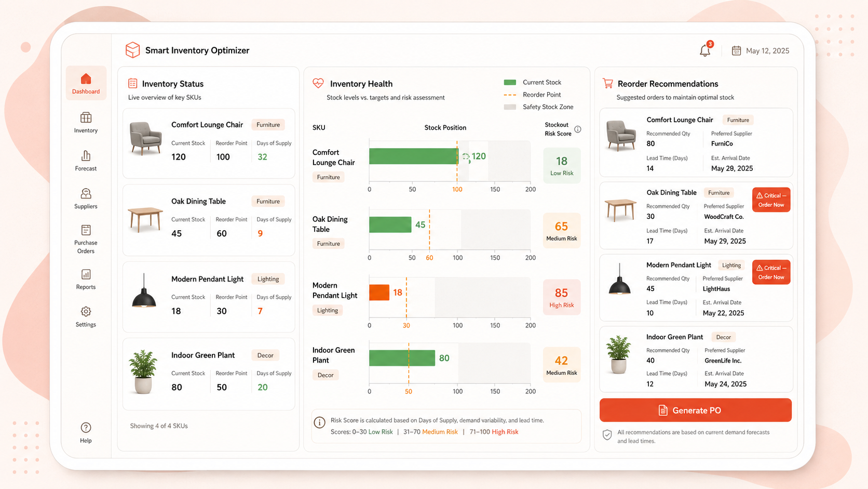Click the WoodCraft Co. supplier name

click(724, 217)
